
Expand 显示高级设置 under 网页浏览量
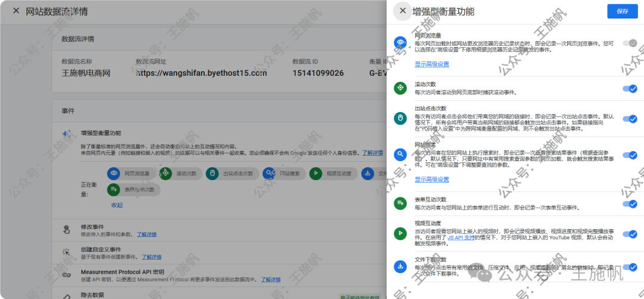pyautogui.click(x=432, y=64)
